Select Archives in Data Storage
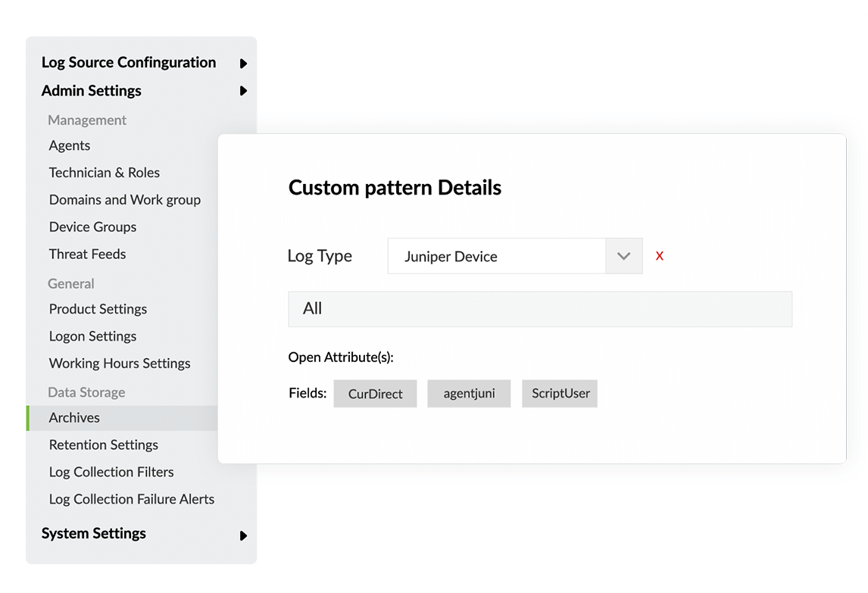Screen dimensions: 868x593 click(x=74, y=418)
